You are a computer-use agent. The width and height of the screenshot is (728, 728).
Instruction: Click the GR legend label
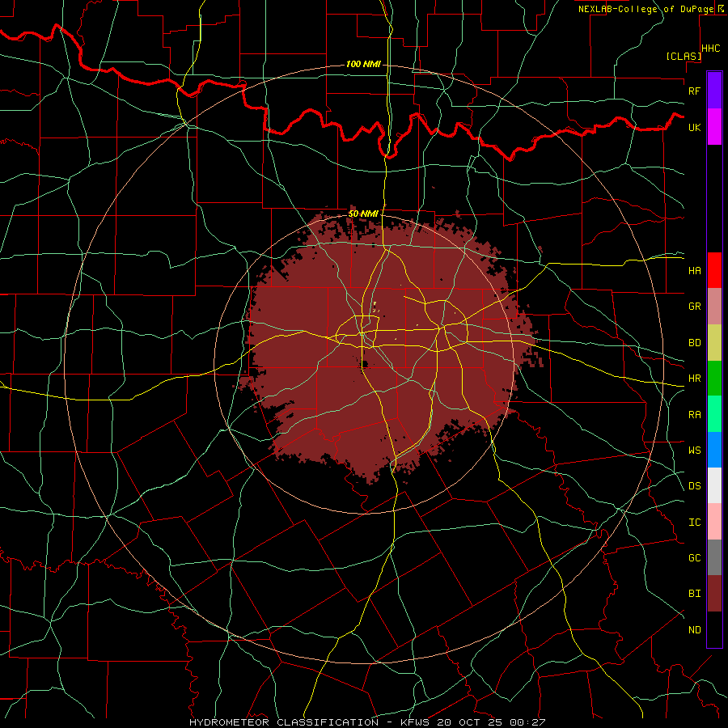coord(694,307)
